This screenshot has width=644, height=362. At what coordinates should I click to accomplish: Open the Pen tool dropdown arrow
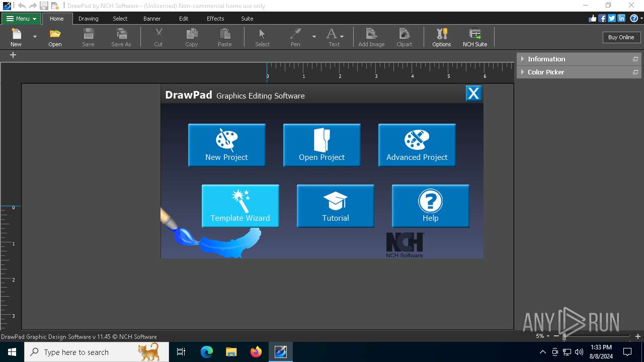pyautogui.click(x=314, y=37)
